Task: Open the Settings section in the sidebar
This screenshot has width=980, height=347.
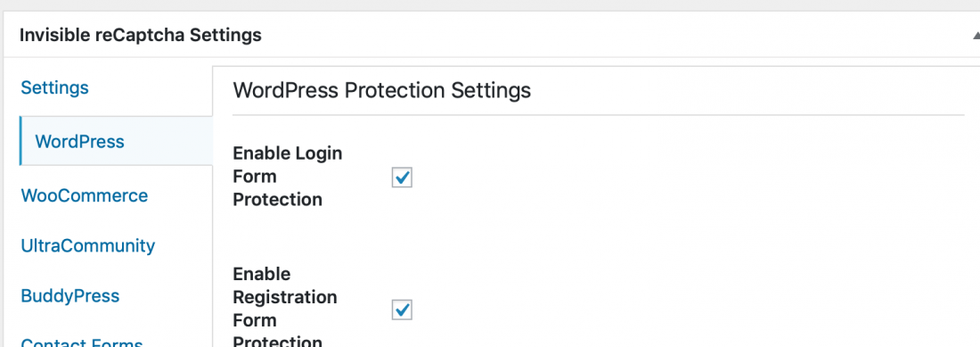Action: click(55, 87)
